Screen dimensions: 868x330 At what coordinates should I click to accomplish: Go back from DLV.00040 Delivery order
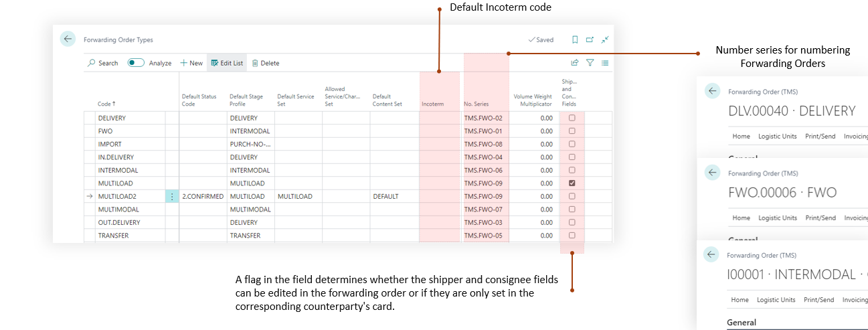pyautogui.click(x=712, y=91)
